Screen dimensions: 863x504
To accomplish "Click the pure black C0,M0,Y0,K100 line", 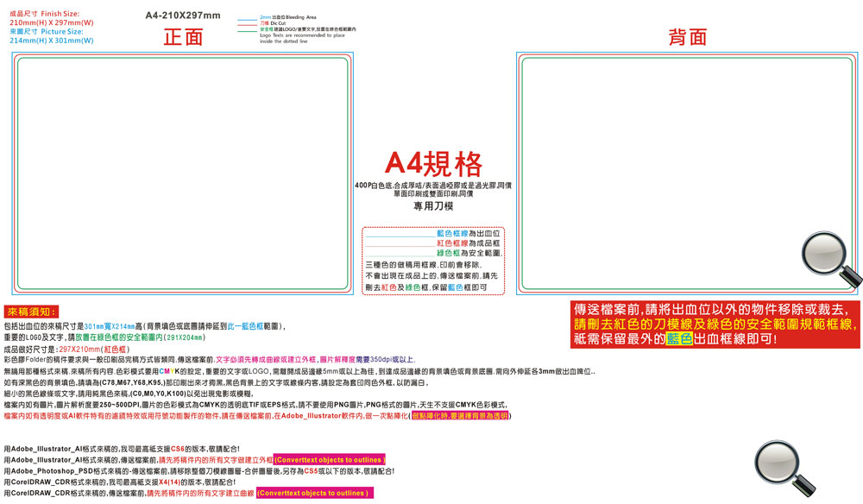I will [129, 394].
